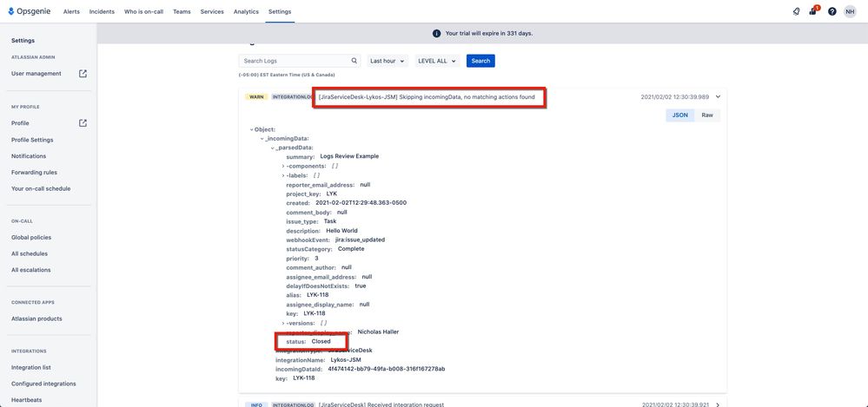
Task: Click the trial info icon in banner
Action: coord(436,33)
